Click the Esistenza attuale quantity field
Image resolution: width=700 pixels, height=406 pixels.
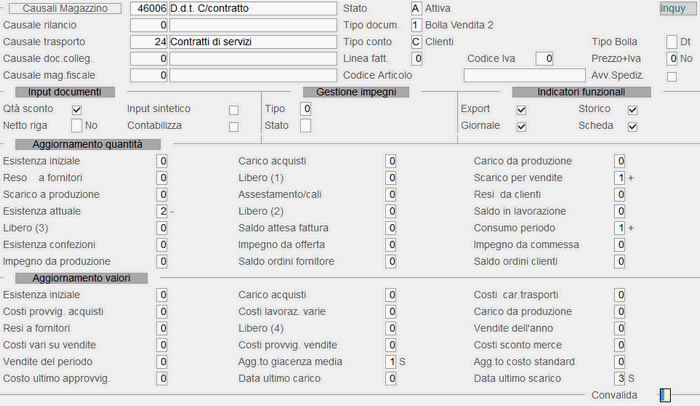tap(162, 211)
